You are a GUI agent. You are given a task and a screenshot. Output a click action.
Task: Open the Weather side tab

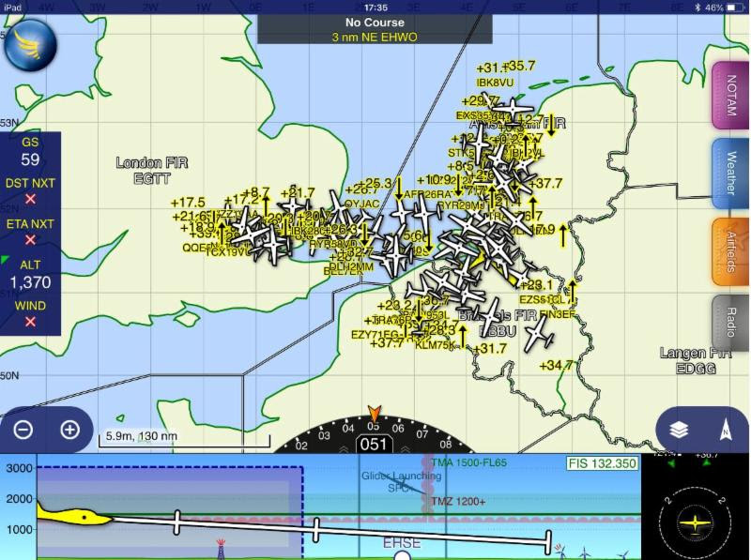[730, 174]
